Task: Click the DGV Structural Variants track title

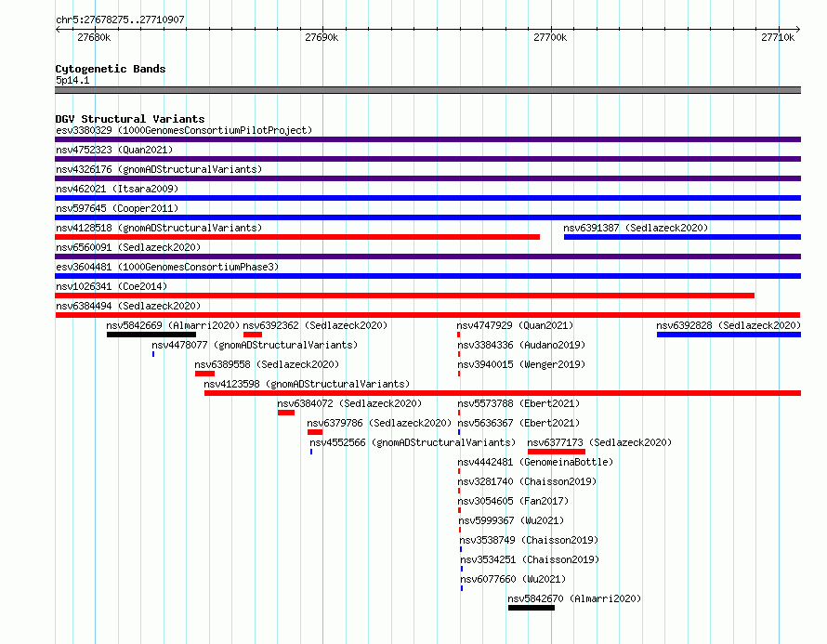Action: pos(130,119)
